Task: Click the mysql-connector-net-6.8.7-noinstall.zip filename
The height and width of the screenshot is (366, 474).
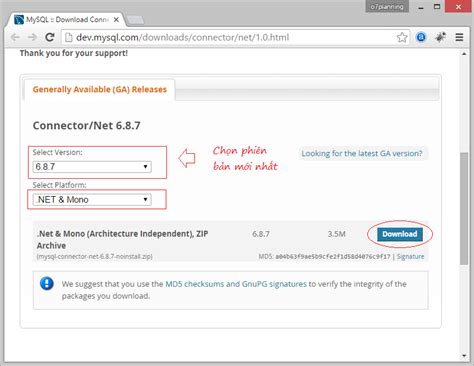Action: 95,256
